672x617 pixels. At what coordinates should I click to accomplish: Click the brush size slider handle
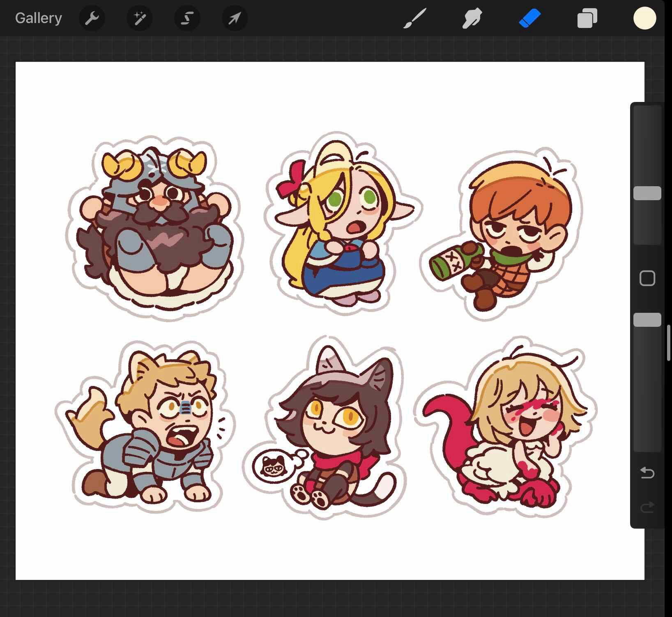tap(647, 193)
